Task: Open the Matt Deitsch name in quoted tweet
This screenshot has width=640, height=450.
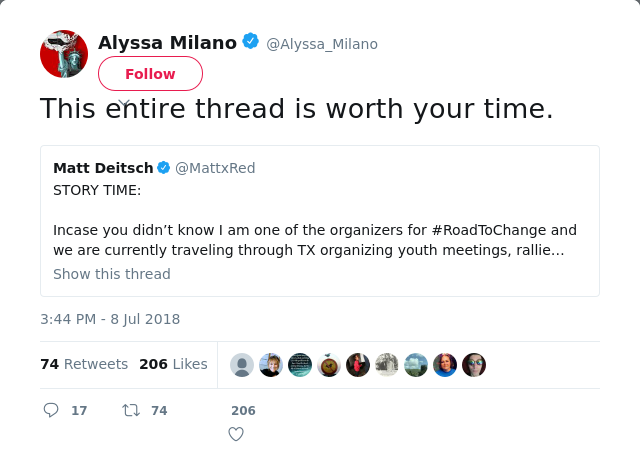Action: click(x=103, y=168)
